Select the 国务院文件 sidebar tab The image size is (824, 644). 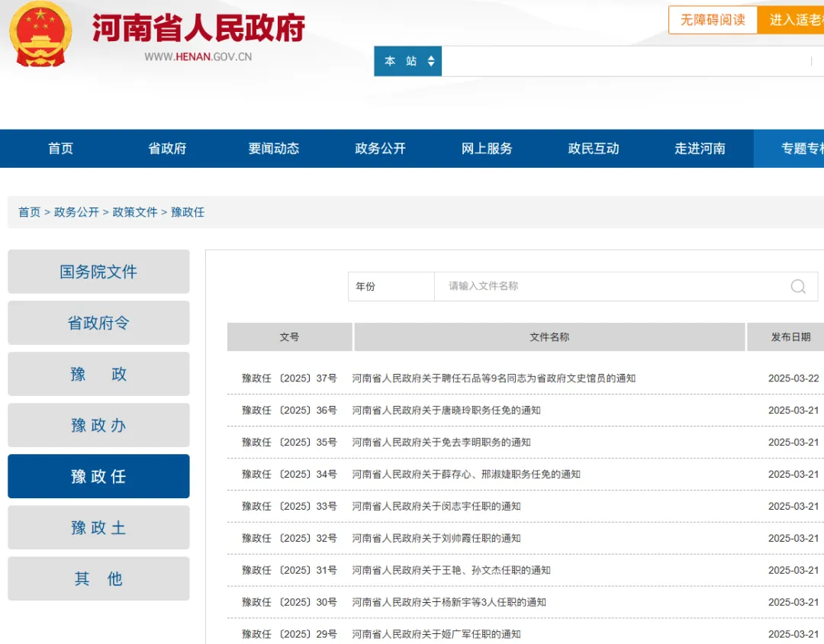[x=98, y=272]
